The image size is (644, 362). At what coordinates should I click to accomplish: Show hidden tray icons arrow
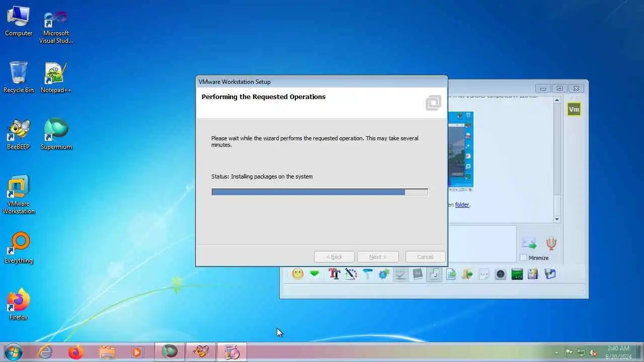(x=556, y=352)
